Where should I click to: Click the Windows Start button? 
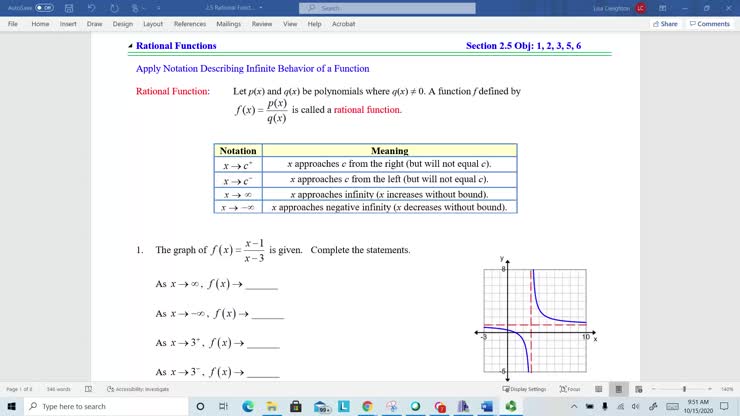10,407
